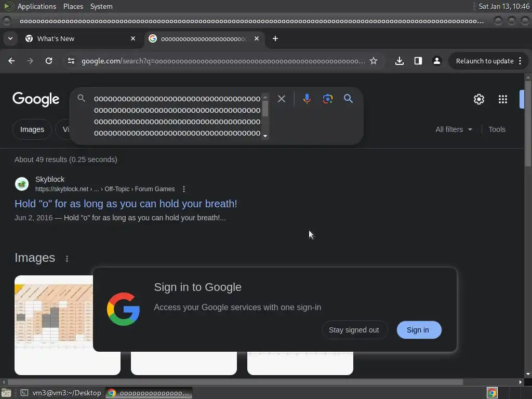Close the Google search results tab
This screenshot has width=532, height=399.
click(x=257, y=38)
